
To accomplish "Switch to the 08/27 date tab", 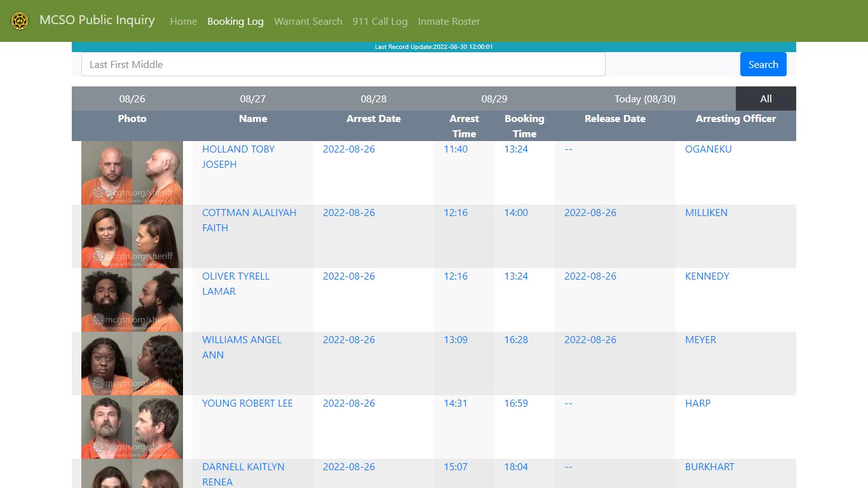I will (x=253, y=98).
